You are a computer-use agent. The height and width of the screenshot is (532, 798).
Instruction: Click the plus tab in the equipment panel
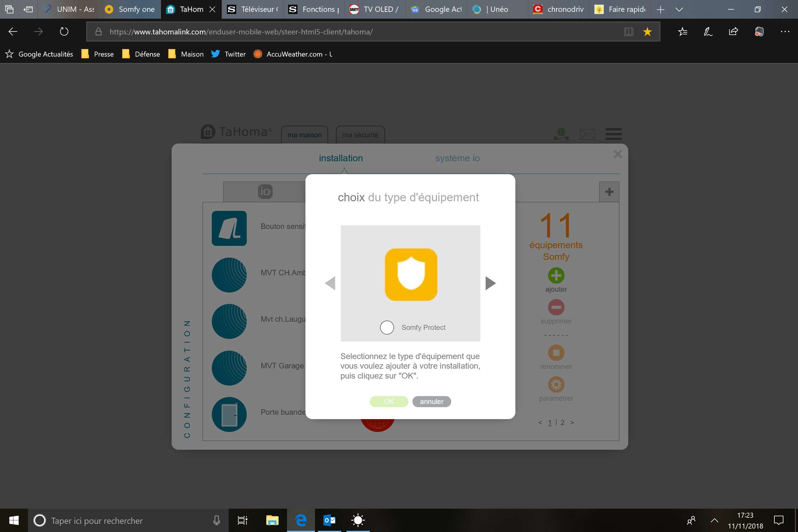(609, 192)
